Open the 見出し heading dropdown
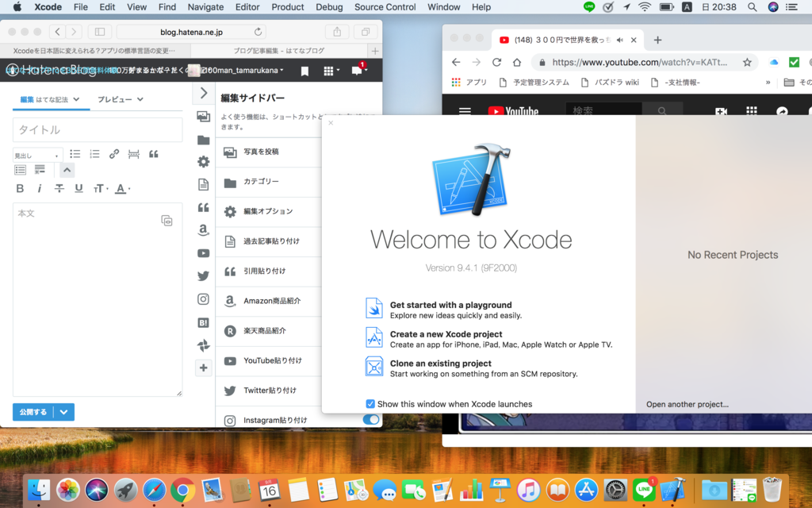The width and height of the screenshot is (812, 508). click(36, 153)
